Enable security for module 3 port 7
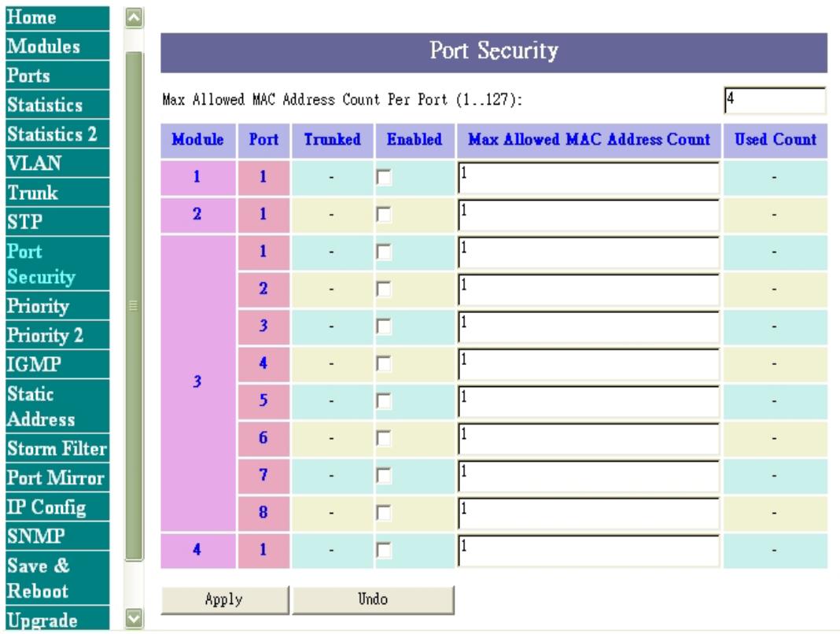 [384, 475]
